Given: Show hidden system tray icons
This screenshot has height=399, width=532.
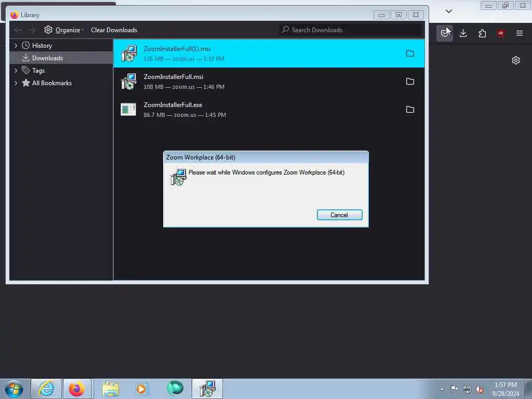Looking at the screenshot, I should 442,390.
